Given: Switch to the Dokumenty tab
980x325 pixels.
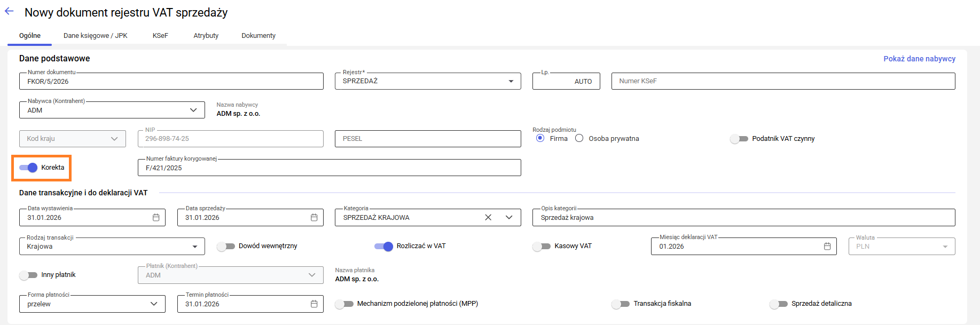Looking at the screenshot, I should (x=258, y=36).
